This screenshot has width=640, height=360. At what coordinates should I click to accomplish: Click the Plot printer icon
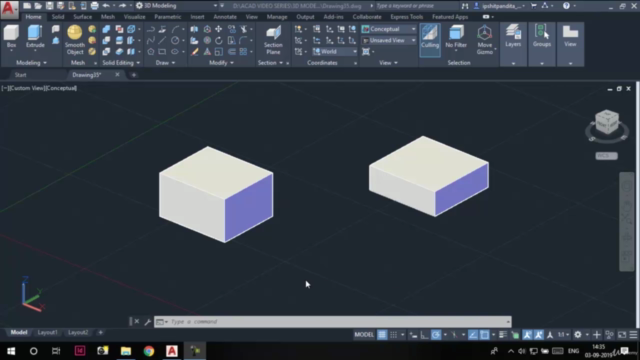95,6
